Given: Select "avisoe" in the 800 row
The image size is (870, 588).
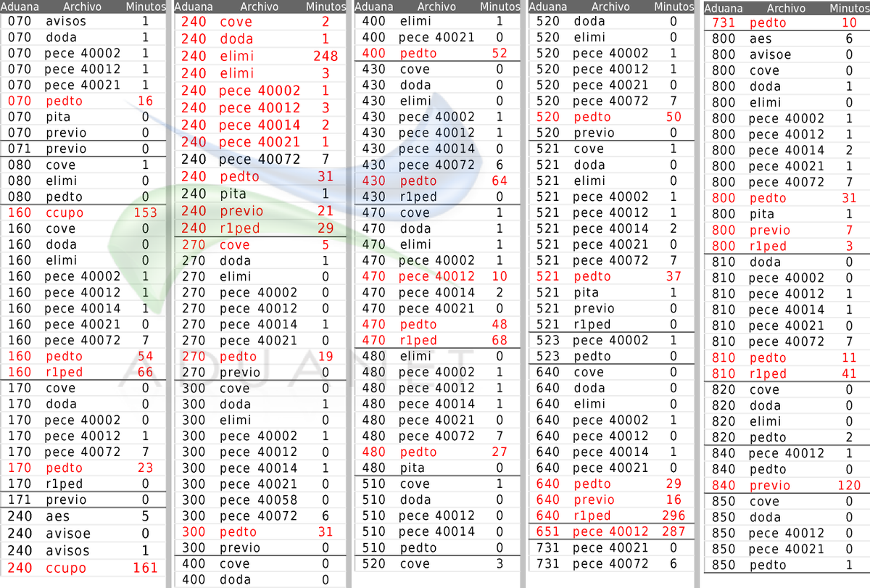Looking at the screenshot, I should (770, 54).
